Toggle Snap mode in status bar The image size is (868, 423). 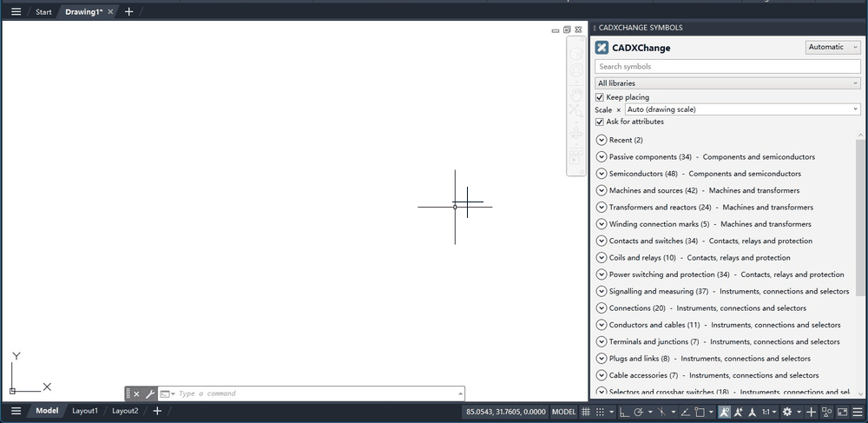click(600, 412)
